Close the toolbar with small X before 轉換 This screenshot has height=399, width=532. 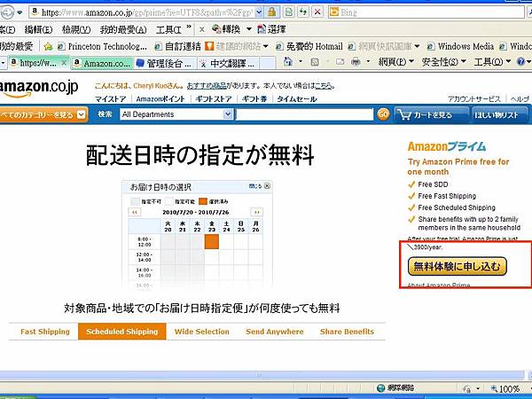201,29
